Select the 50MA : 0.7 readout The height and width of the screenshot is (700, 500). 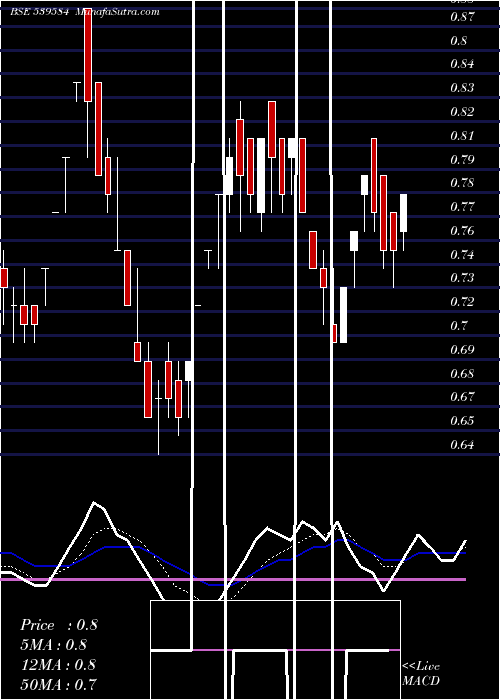pyautogui.click(x=58, y=683)
